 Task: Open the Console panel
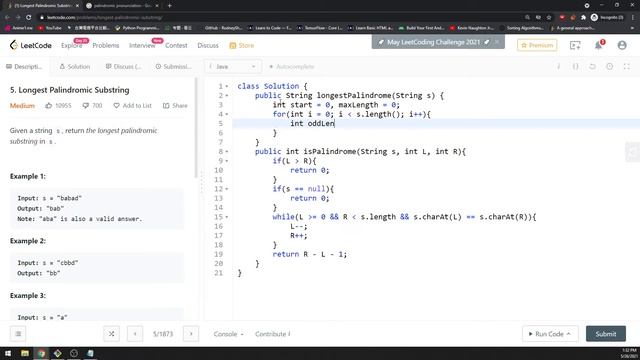[x=228, y=334]
